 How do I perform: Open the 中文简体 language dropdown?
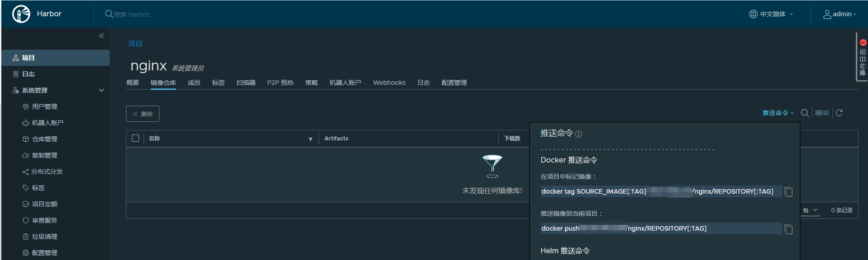[x=771, y=14]
